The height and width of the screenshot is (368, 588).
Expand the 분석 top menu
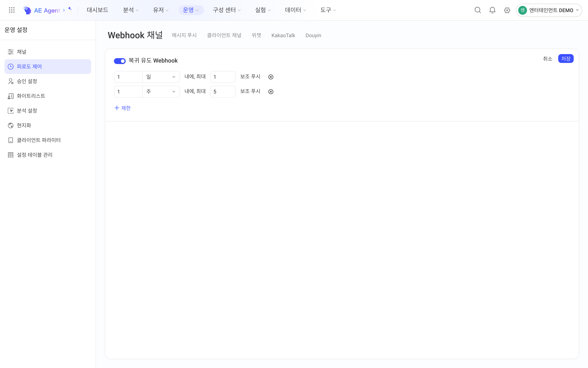click(131, 10)
